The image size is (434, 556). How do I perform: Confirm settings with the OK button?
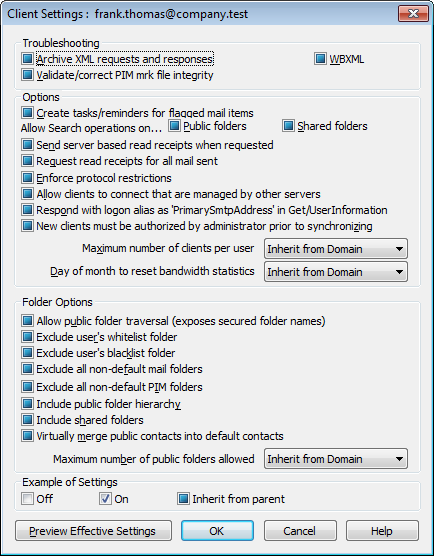pos(217,531)
